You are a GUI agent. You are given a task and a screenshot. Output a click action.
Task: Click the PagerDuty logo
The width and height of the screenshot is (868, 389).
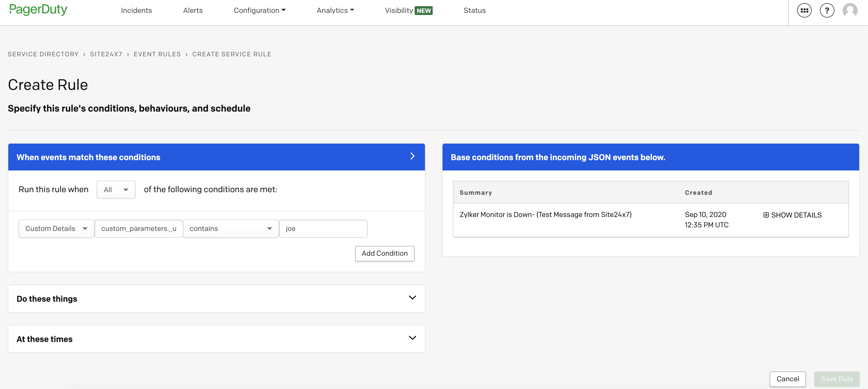click(38, 10)
